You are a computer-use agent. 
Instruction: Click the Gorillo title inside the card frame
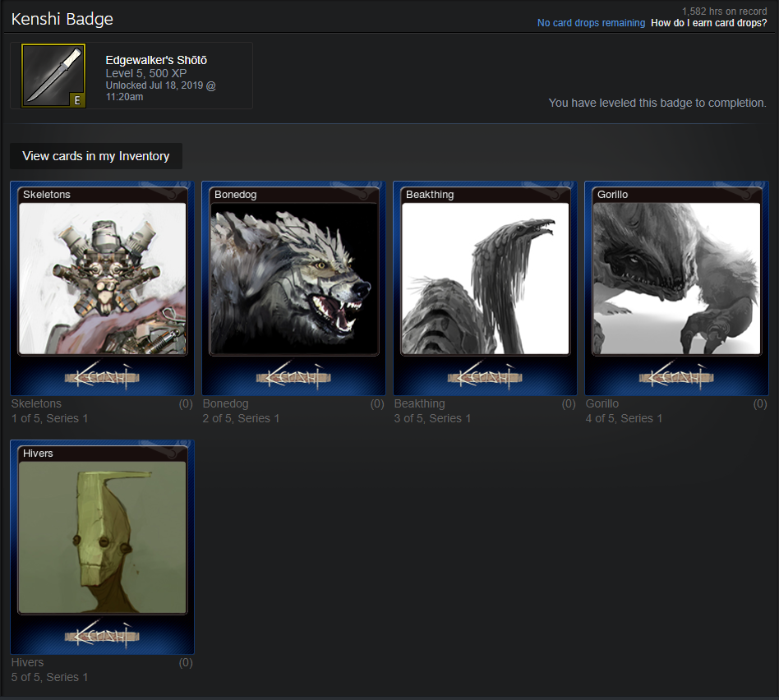point(612,194)
